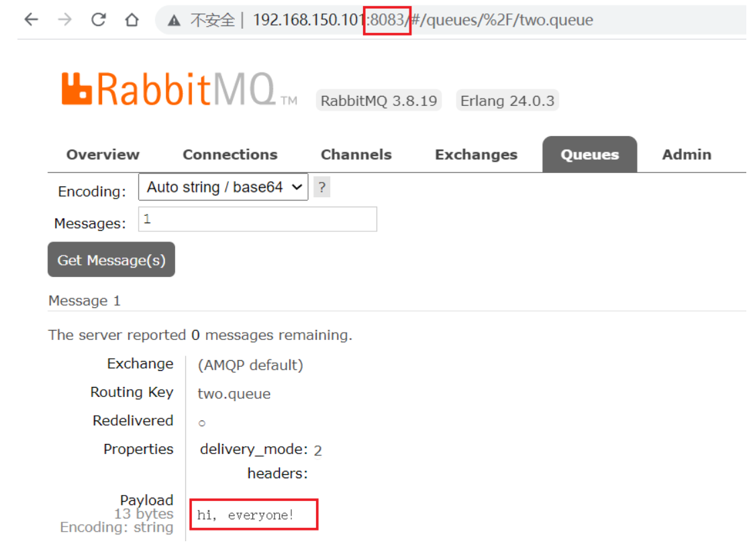Select the payload text hi, everyone!

[x=245, y=515]
